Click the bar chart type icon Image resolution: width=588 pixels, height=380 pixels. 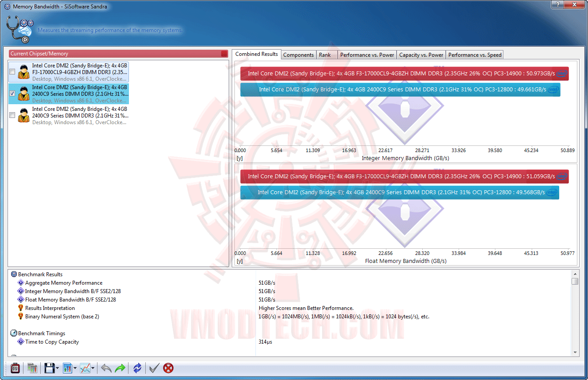(67, 368)
